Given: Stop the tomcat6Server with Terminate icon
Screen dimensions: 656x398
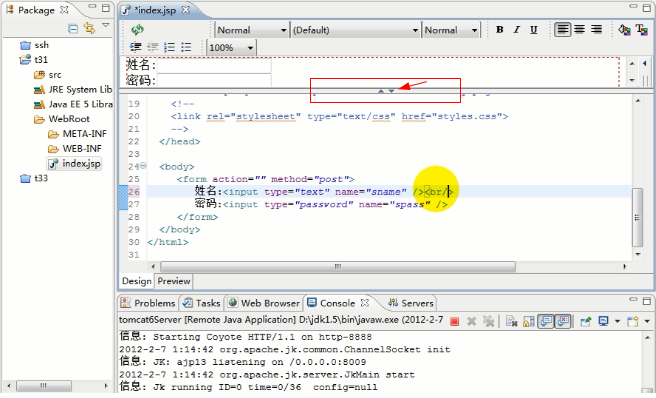Looking at the screenshot, I should [454, 321].
